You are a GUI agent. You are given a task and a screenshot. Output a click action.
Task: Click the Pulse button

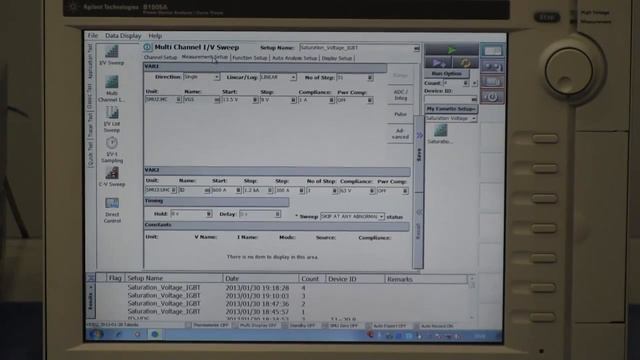point(400,114)
